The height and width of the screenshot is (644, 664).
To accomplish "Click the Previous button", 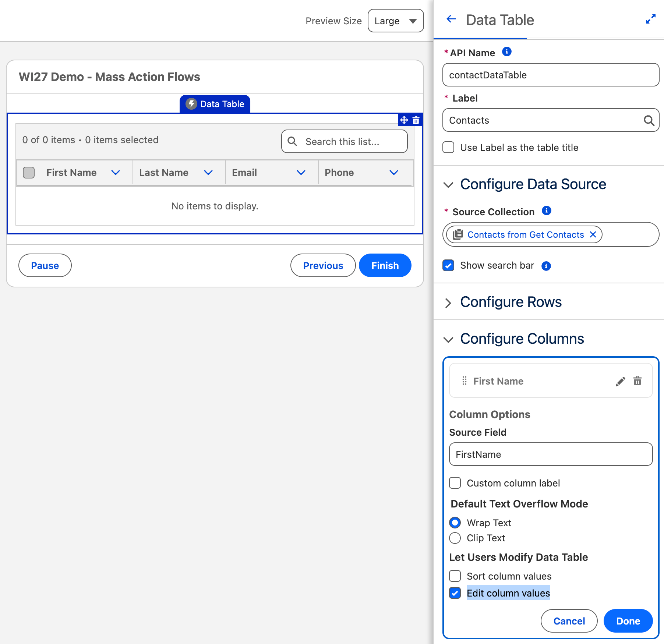I will (323, 265).
